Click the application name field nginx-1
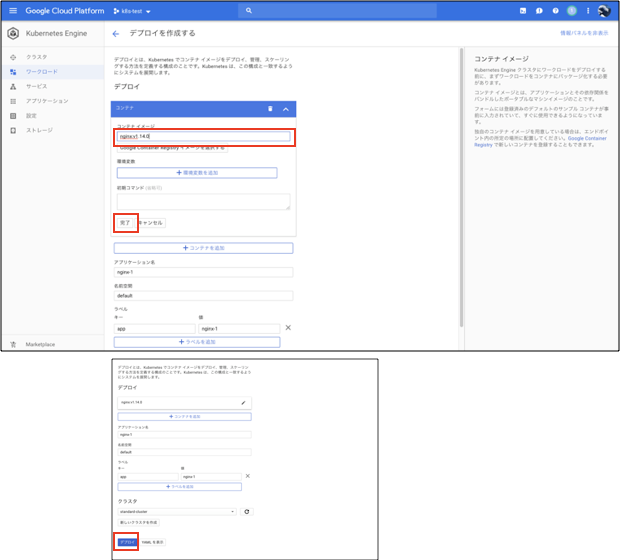Viewport: 620px width, 560px height. (204, 272)
